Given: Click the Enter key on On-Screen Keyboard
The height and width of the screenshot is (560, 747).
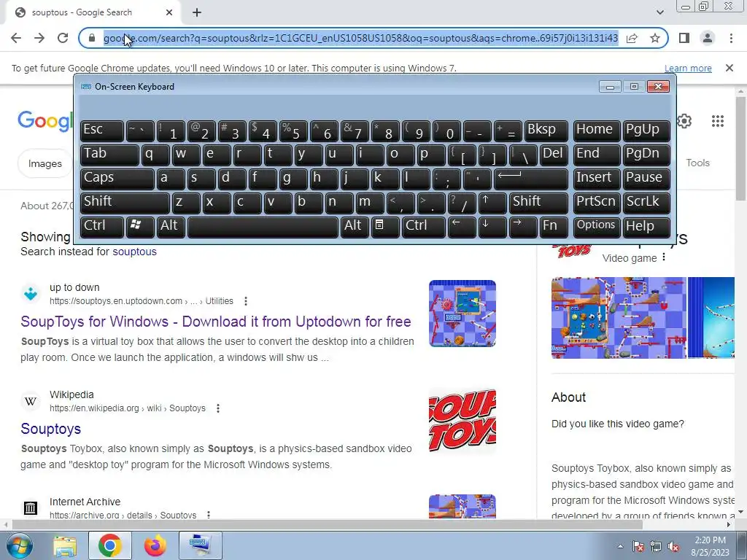Looking at the screenshot, I should tap(531, 179).
